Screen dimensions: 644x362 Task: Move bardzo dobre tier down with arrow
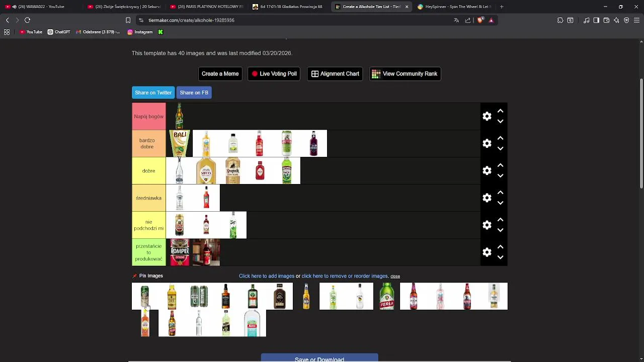pyautogui.click(x=500, y=148)
